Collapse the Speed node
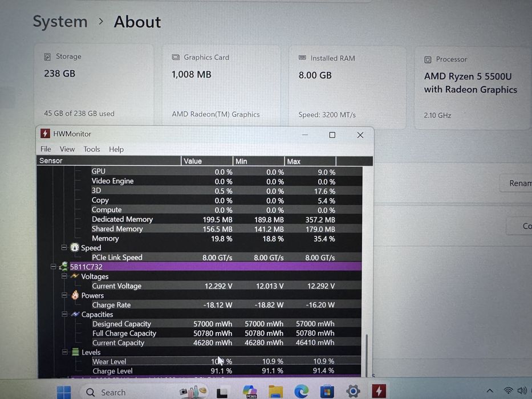Viewport: 532px width, 399px height. 64,247
